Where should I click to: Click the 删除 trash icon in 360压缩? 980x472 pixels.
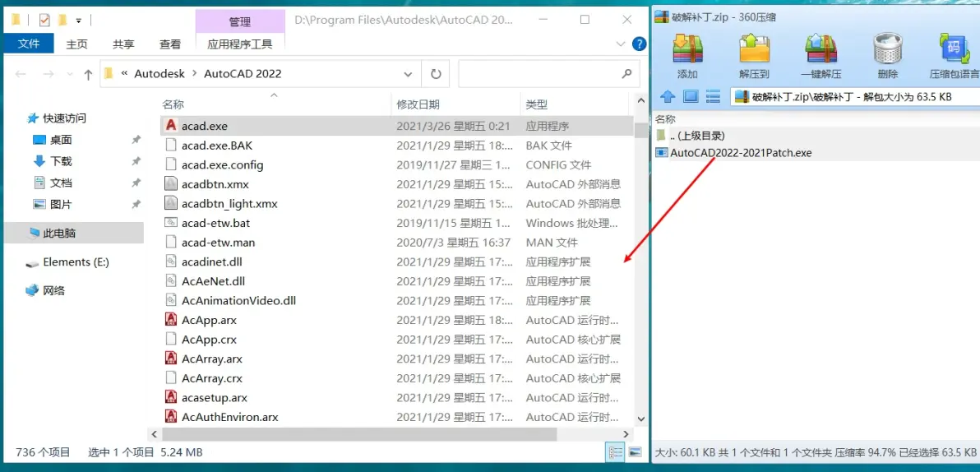pyautogui.click(x=887, y=49)
